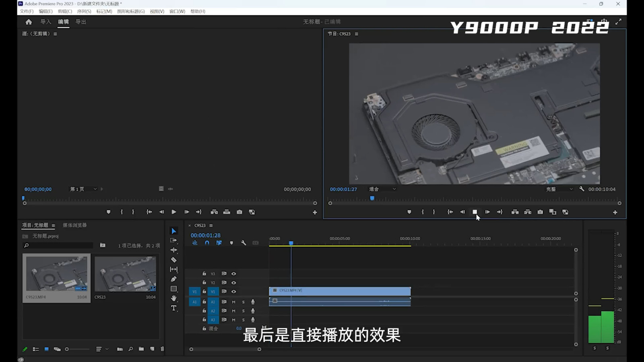This screenshot has height=362, width=644.
Task: Open Source monitor page dropdown
Action: (x=84, y=189)
